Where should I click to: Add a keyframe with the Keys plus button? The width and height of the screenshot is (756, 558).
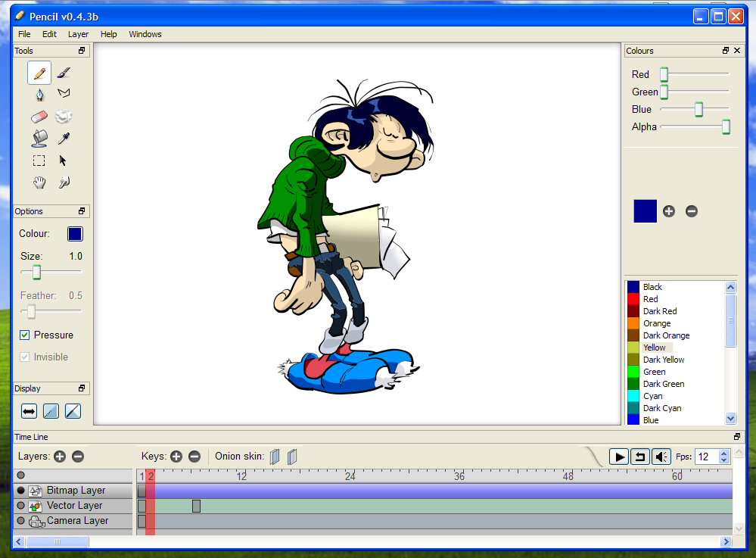(x=177, y=456)
